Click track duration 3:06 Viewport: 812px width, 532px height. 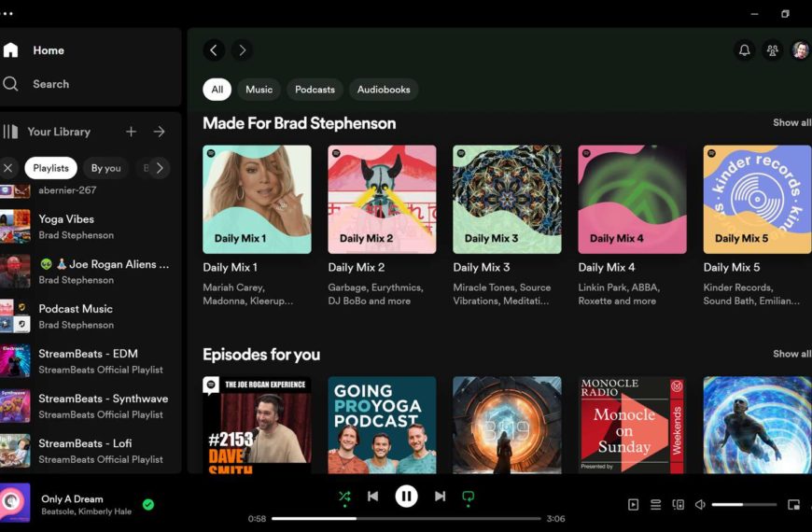pyautogui.click(x=555, y=519)
